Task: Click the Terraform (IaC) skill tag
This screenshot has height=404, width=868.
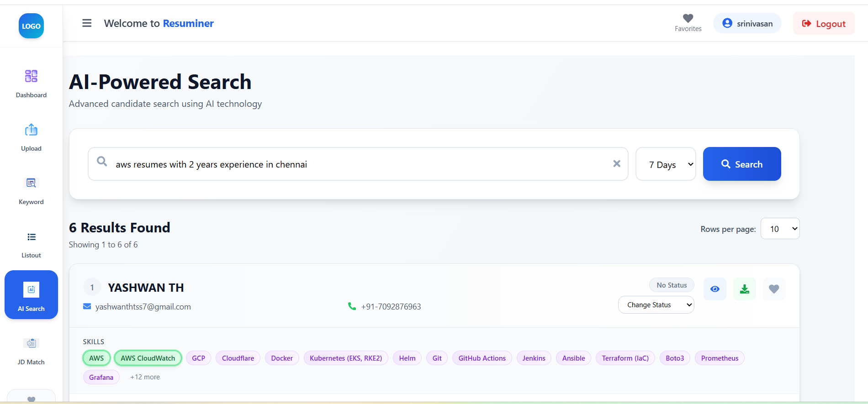Action: point(625,358)
